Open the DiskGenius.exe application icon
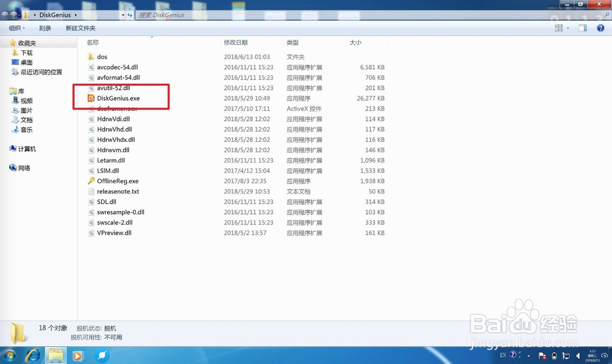This screenshot has height=364, width=612. coord(91,98)
